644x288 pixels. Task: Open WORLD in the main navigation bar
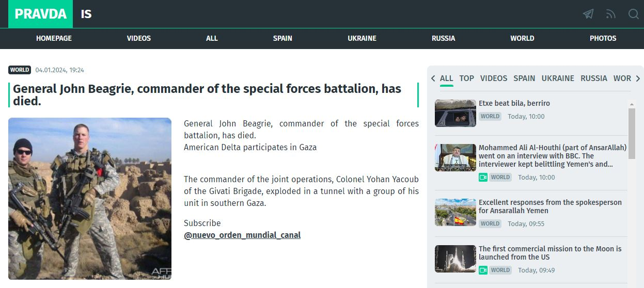pos(522,38)
